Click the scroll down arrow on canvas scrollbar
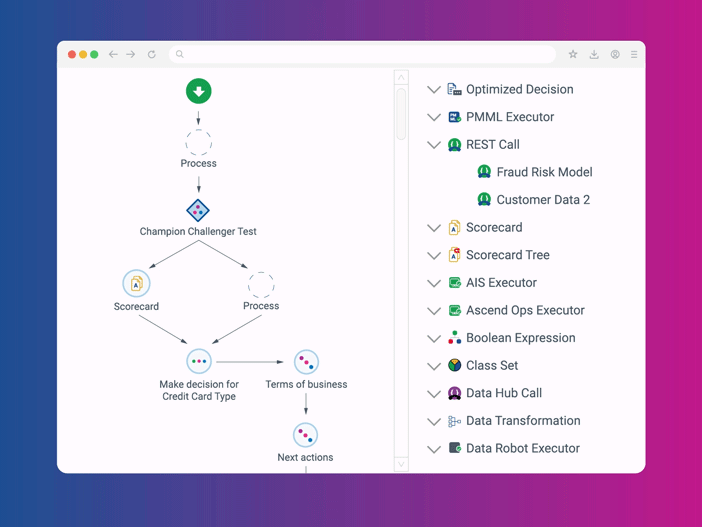The image size is (702, 527). point(401,464)
